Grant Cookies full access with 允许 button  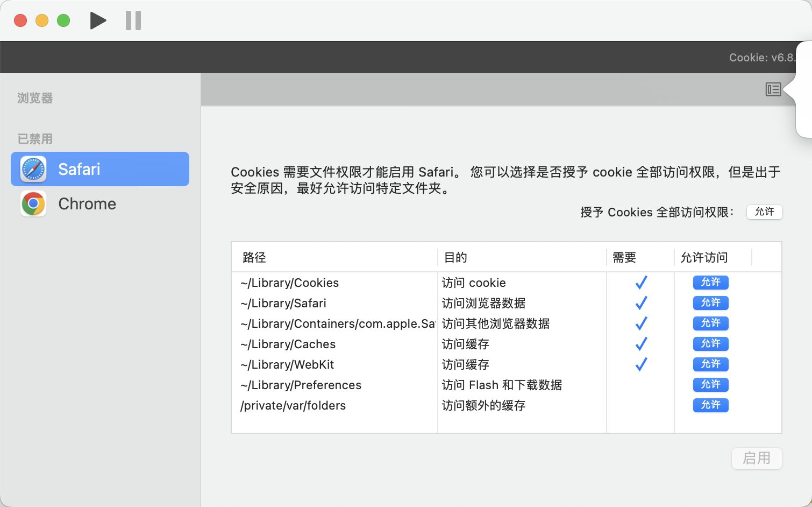pos(764,212)
